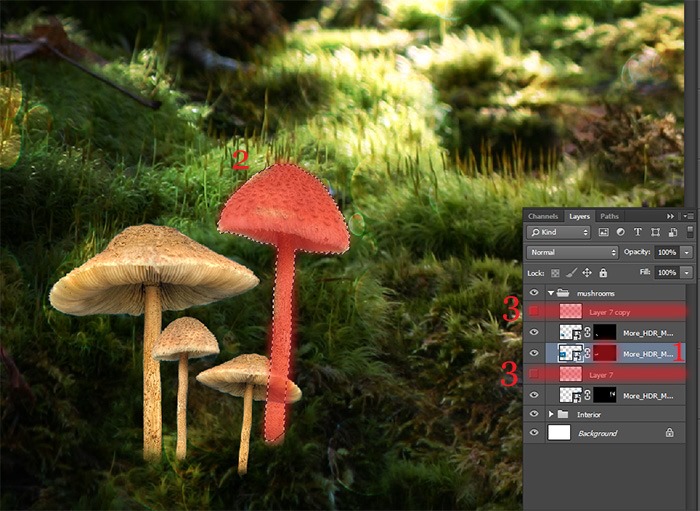Viewport: 700px width, 511px height.
Task: Filter for adjustment layers icon
Action: (621, 232)
